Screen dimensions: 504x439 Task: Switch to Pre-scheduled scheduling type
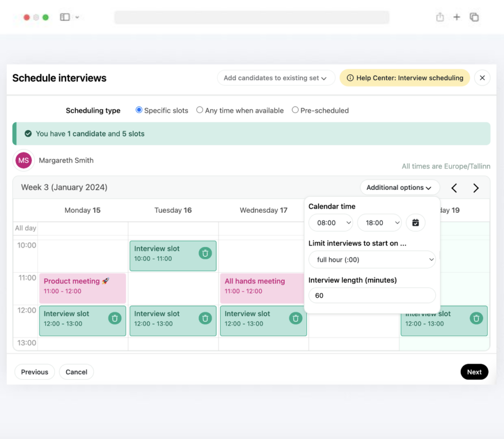pyautogui.click(x=295, y=110)
